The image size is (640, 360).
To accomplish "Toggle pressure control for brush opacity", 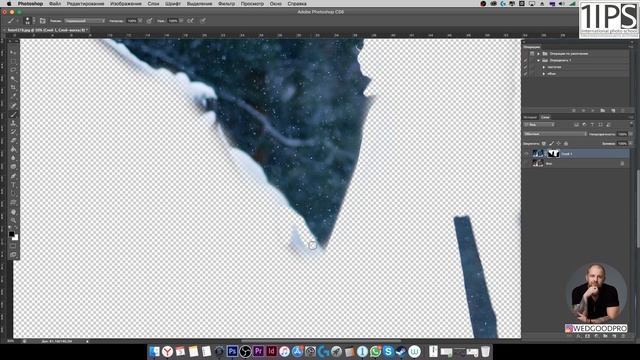I will tap(149, 20).
